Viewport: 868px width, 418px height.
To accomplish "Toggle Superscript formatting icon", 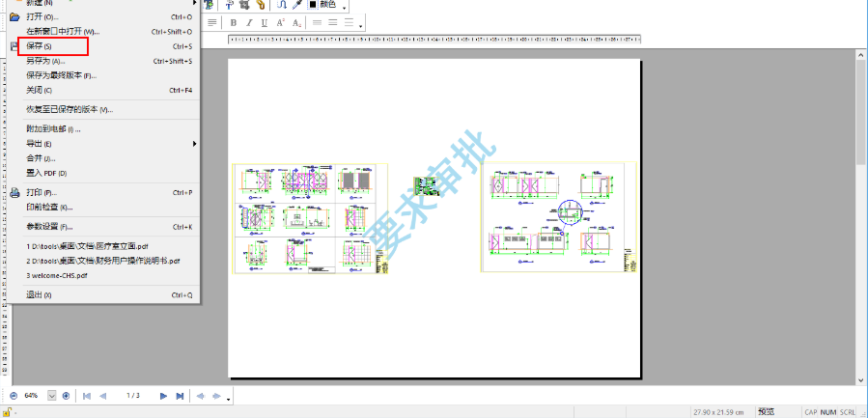I will pyautogui.click(x=280, y=22).
